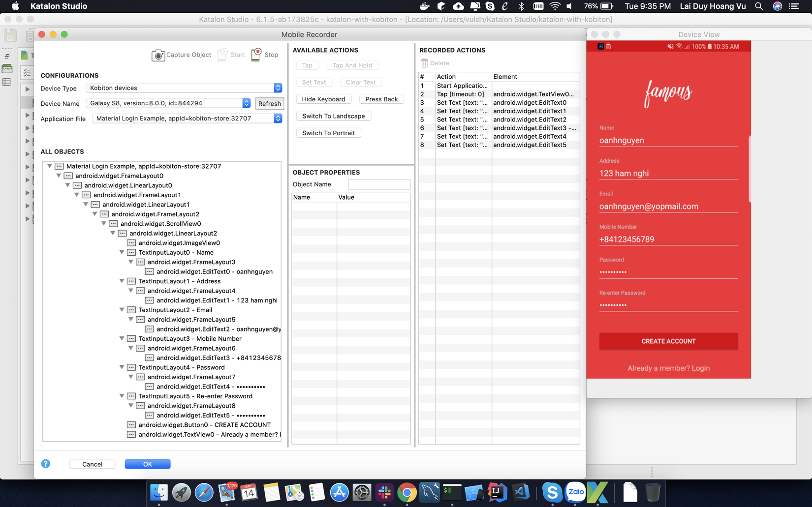Open Spotlight search in menu bar
The image size is (812, 507).
tap(759, 6)
